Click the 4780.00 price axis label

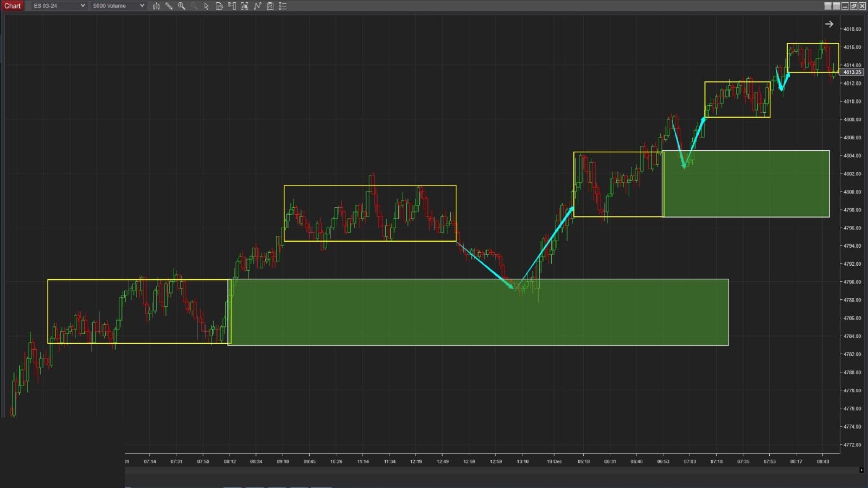(x=852, y=373)
